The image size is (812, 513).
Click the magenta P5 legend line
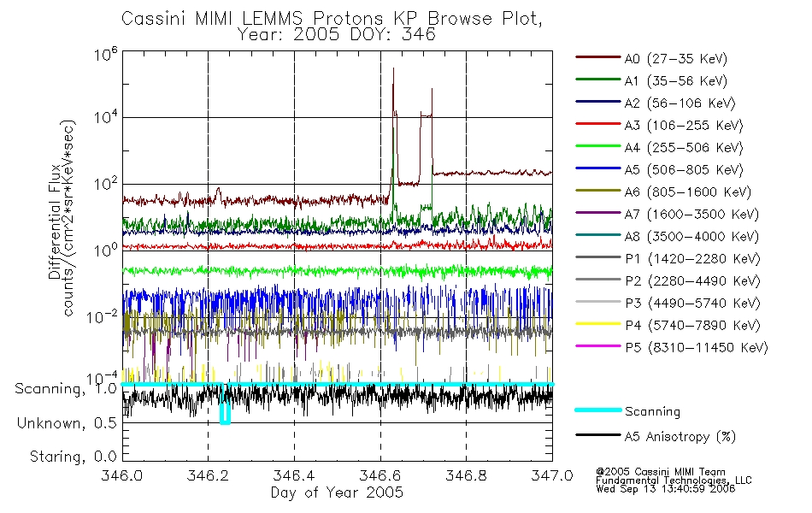[x=597, y=346]
